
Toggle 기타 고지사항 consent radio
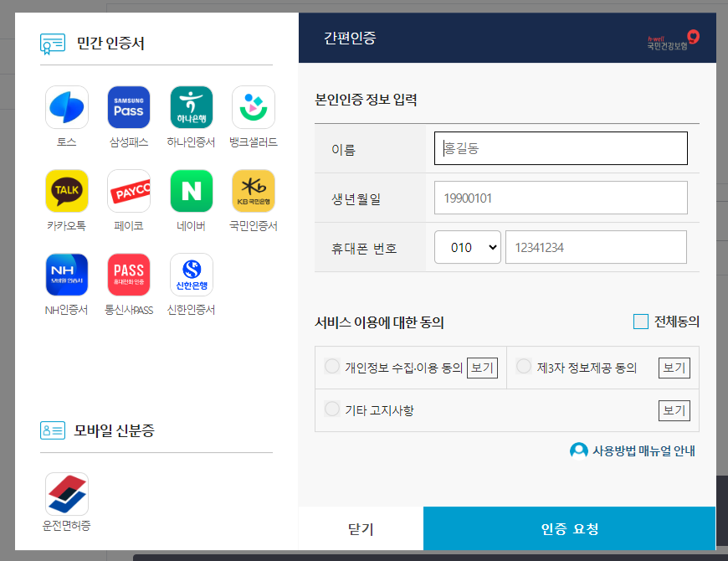click(332, 409)
